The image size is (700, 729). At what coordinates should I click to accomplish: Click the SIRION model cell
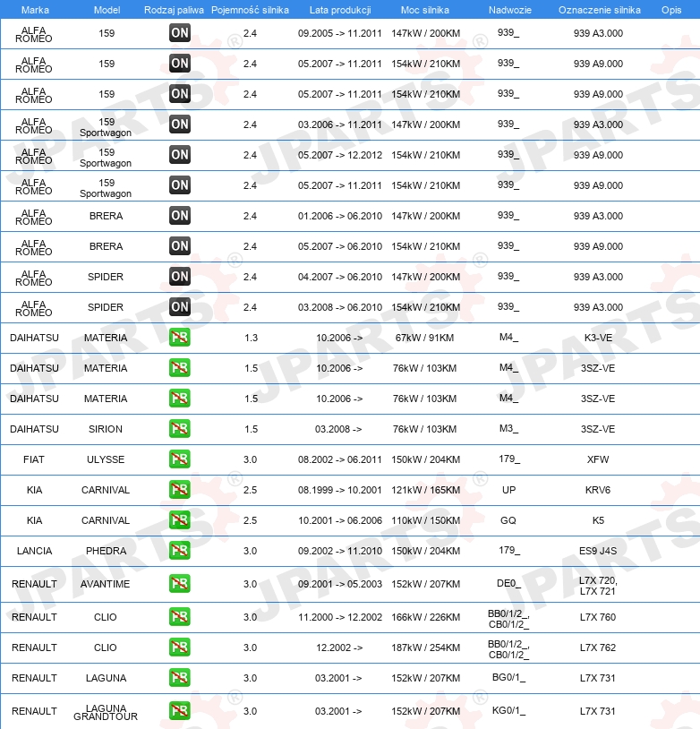point(106,429)
